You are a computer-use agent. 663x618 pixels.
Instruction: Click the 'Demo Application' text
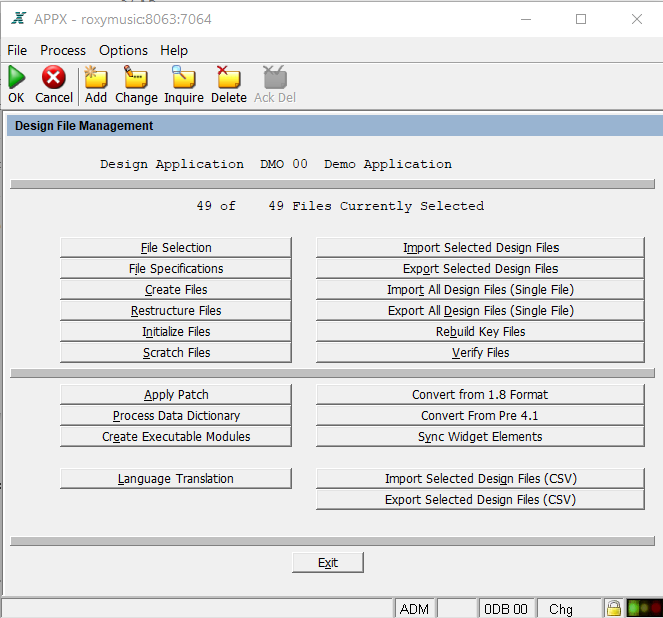[x=388, y=164]
